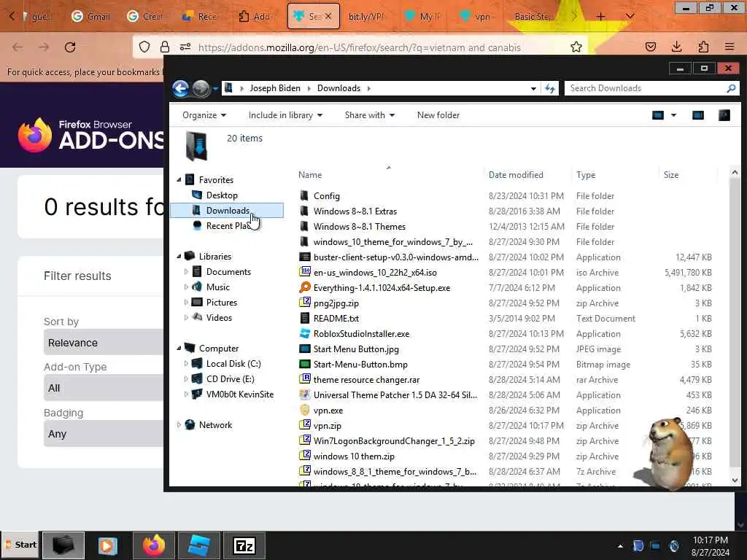Toggle the preview pane icon in Explorer
Viewport: 747px width, 560px height.
(x=698, y=115)
